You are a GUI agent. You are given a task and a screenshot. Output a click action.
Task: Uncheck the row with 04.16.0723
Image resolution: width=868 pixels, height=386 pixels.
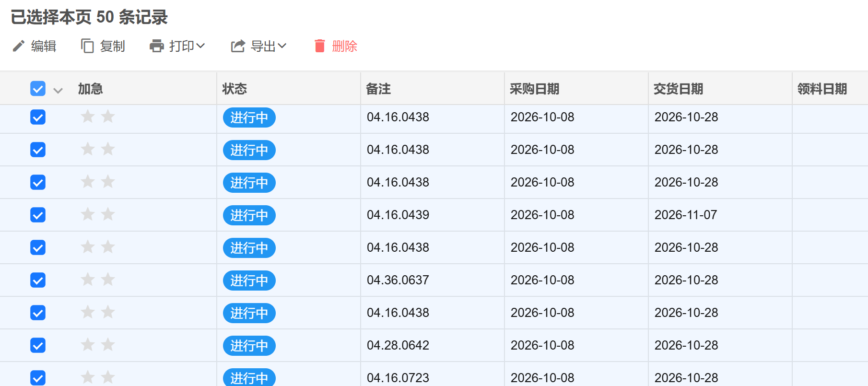38,378
